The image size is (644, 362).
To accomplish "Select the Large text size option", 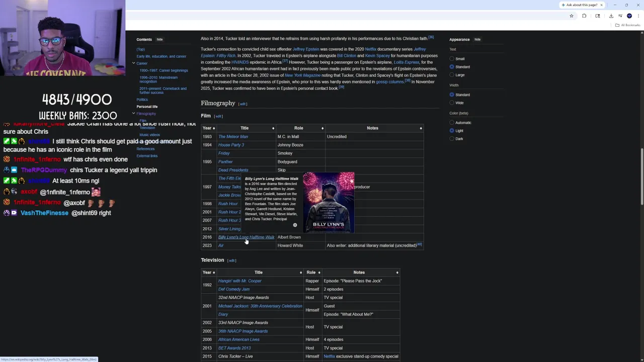I will click(452, 75).
